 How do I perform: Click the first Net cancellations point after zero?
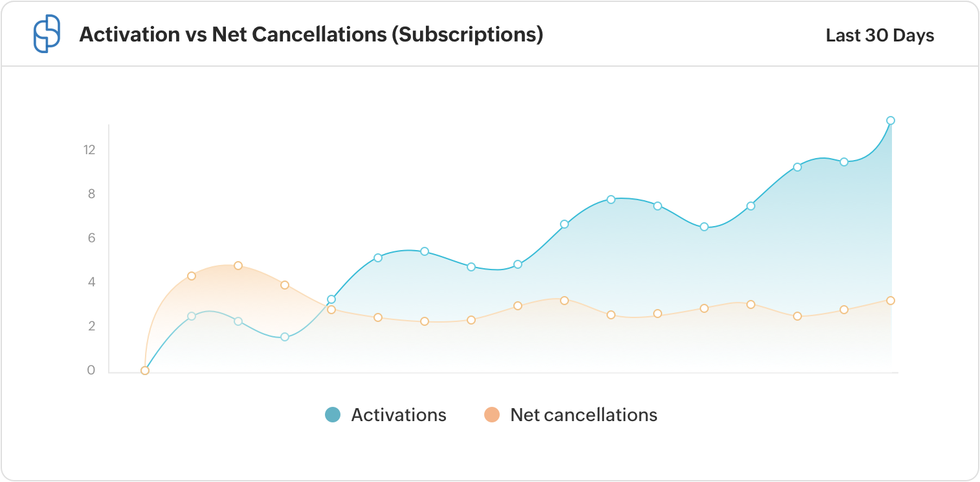(192, 276)
